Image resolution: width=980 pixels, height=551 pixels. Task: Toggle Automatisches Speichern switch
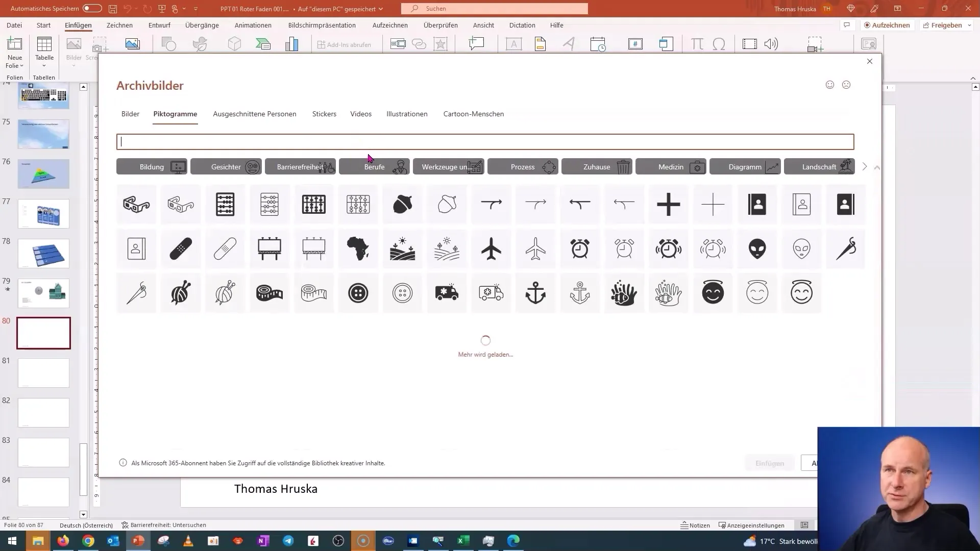pos(92,9)
